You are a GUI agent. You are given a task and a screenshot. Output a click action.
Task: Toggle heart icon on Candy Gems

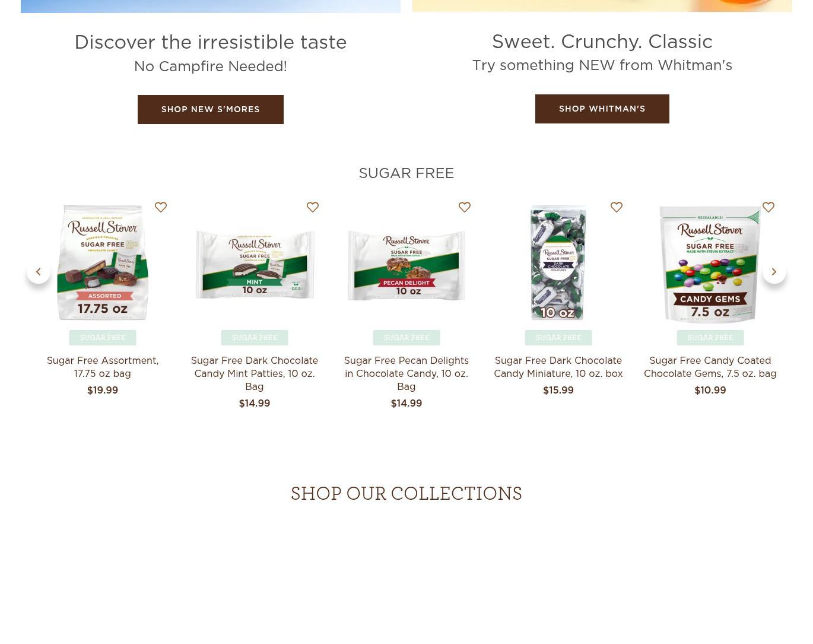[x=768, y=207]
